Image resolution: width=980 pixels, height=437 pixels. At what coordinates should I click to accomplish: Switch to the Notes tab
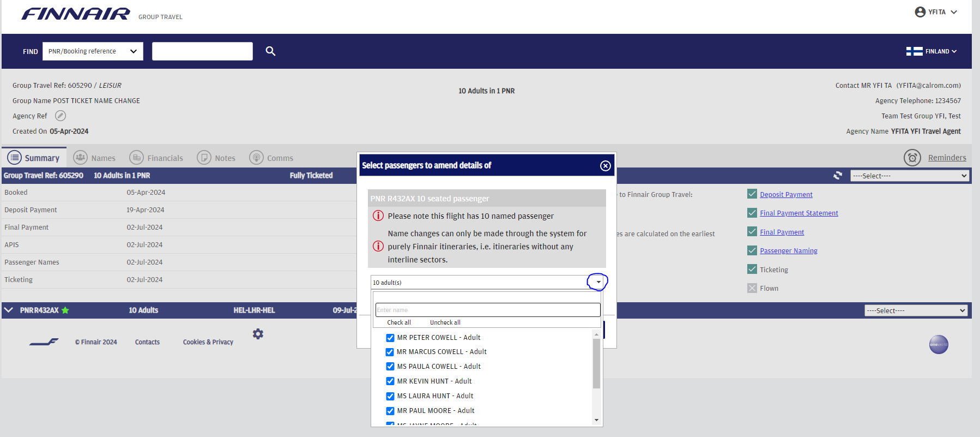tap(216, 158)
